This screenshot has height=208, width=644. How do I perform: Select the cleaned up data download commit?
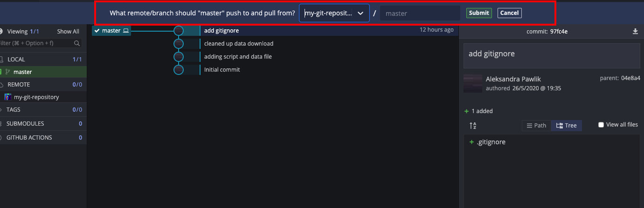239,44
